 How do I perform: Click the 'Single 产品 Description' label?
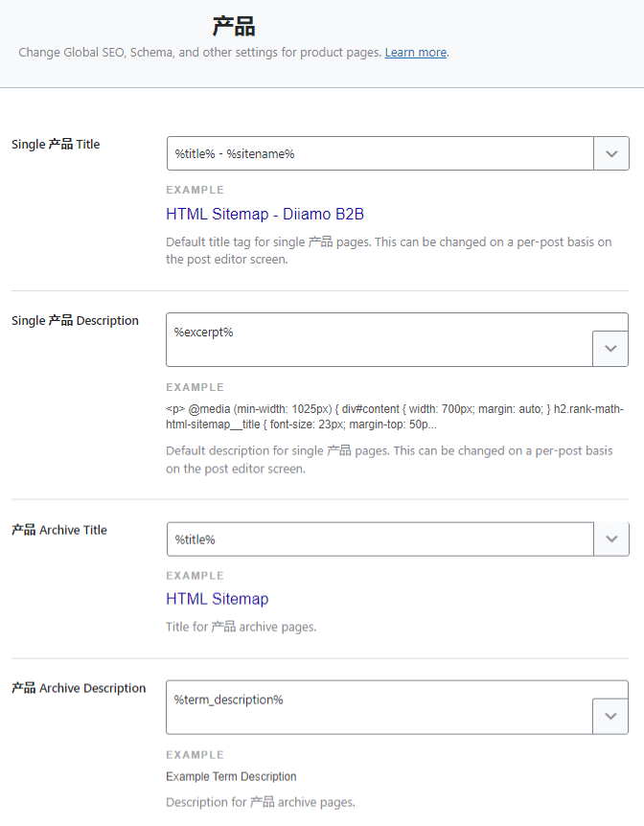click(75, 321)
